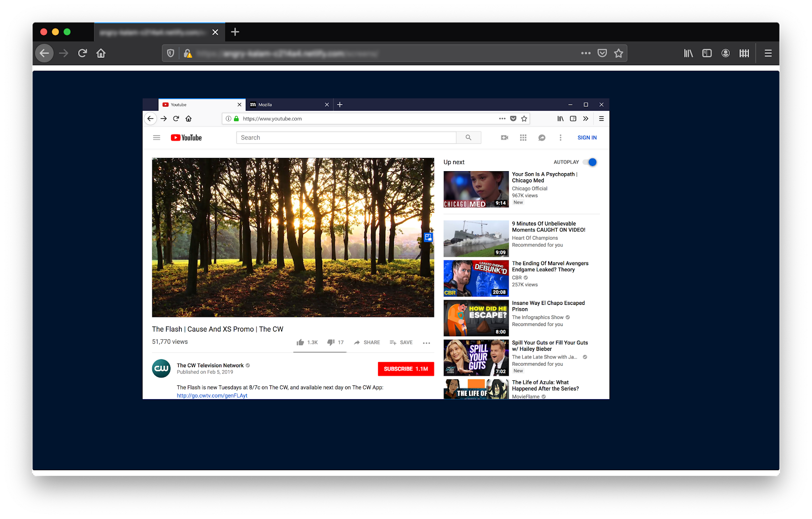Close the Mozilla tab
812x519 pixels.
(x=327, y=105)
